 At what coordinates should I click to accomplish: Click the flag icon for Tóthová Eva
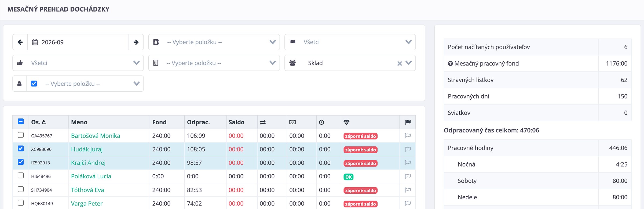coord(408,190)
